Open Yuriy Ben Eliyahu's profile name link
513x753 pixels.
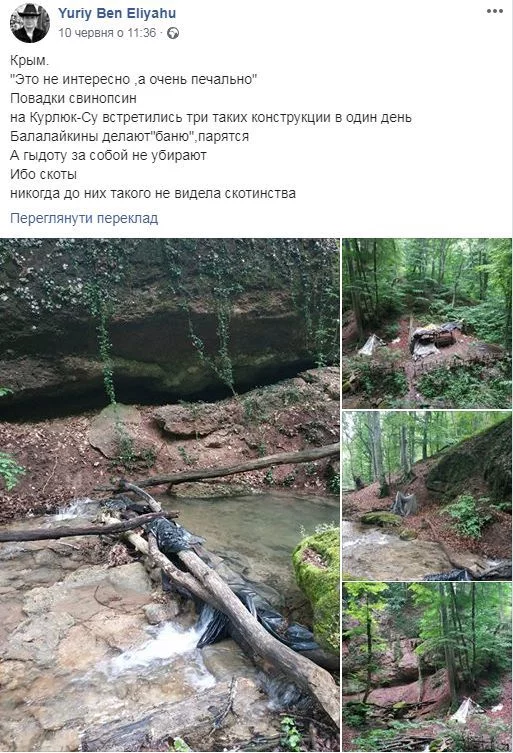117,13
